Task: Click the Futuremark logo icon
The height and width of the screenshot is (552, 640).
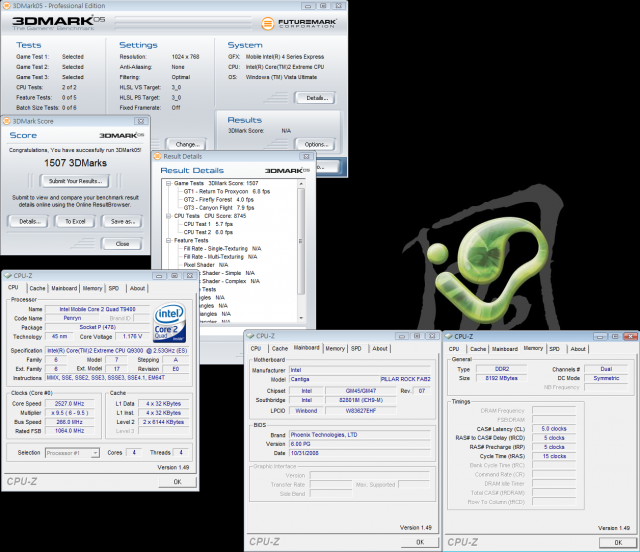Action: tap(268, 23)
